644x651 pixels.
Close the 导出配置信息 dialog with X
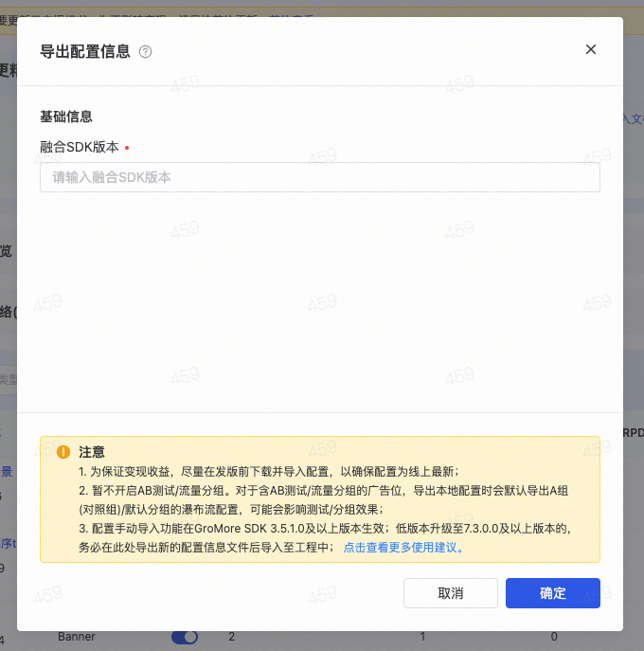tap(591, 49)
